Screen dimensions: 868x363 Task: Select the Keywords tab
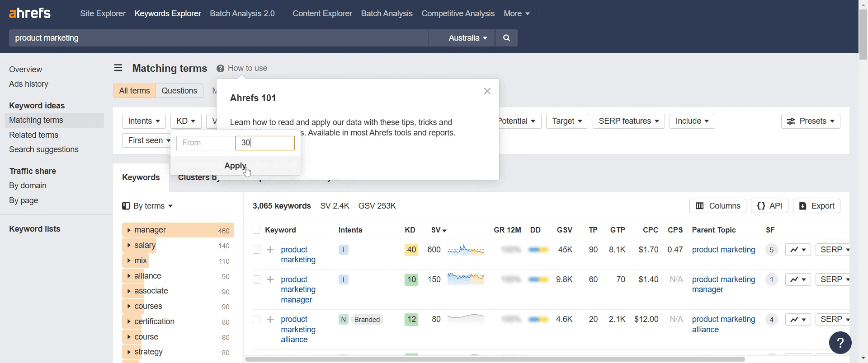(141, 177)
